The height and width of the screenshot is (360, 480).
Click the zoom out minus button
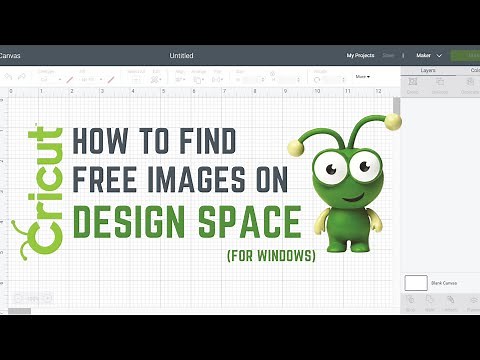coord(18,299)
